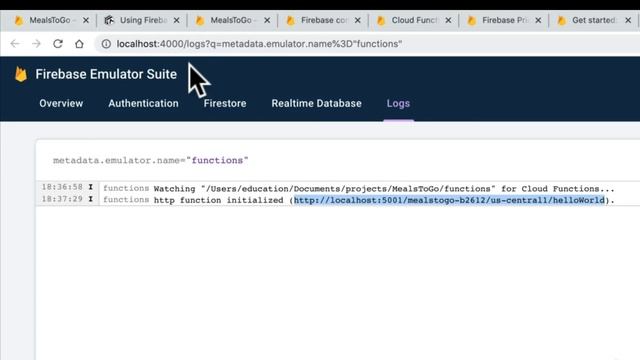The height and width of the screenshot is (360, 640).
Task: Click the "Watching" log message text
Action: pos(384,189)
